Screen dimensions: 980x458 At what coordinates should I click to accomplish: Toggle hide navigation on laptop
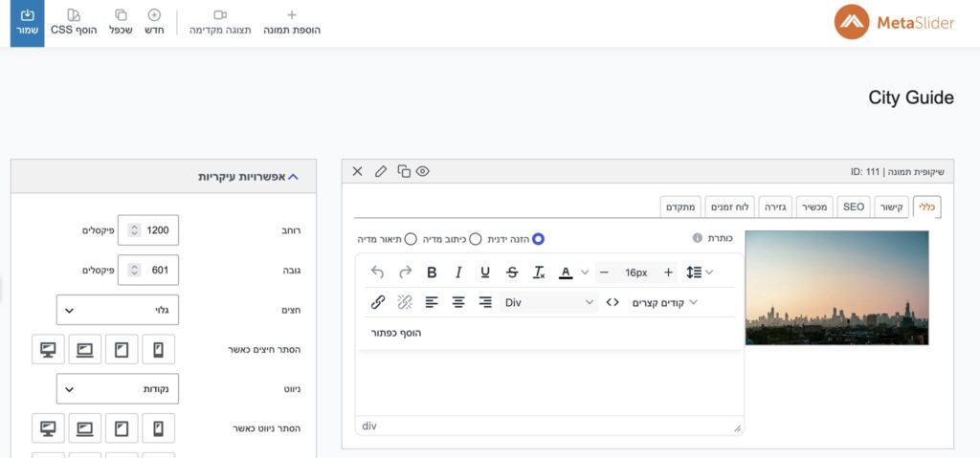tap(84, 428)
